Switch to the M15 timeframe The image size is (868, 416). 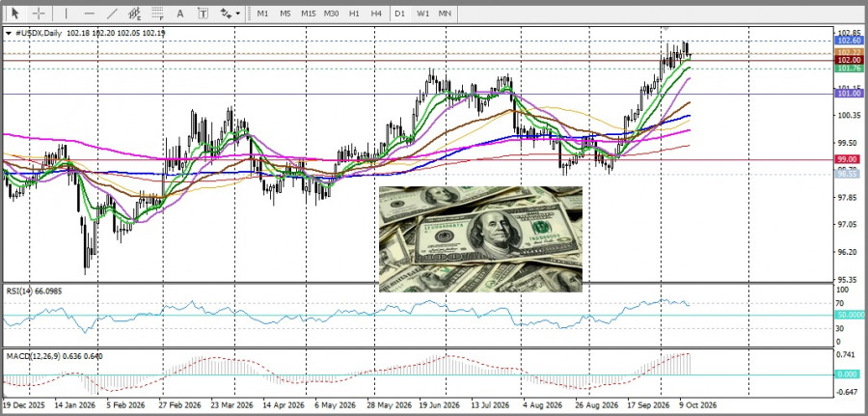pyautogui.click(x=308, y=14)
